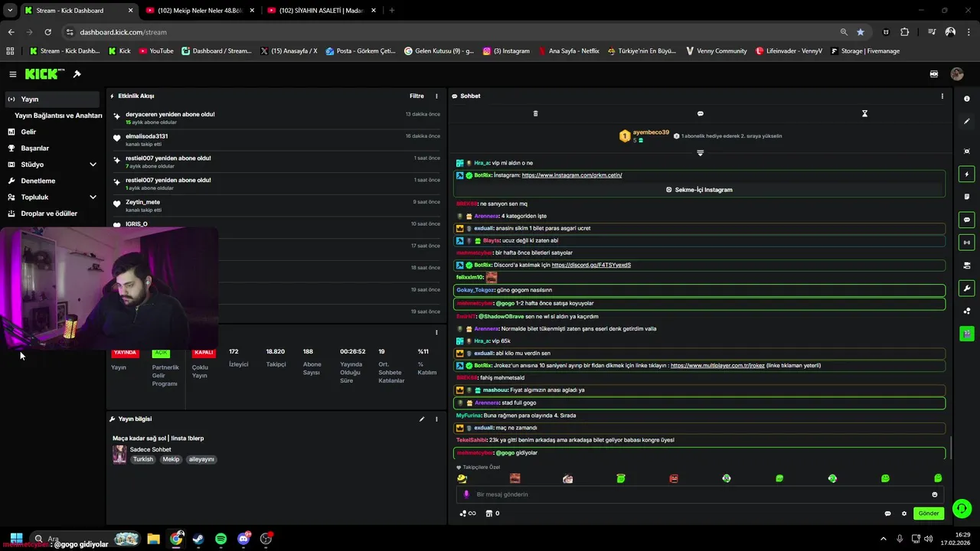Click the hourglass icon in Sohbet panel

864,113
